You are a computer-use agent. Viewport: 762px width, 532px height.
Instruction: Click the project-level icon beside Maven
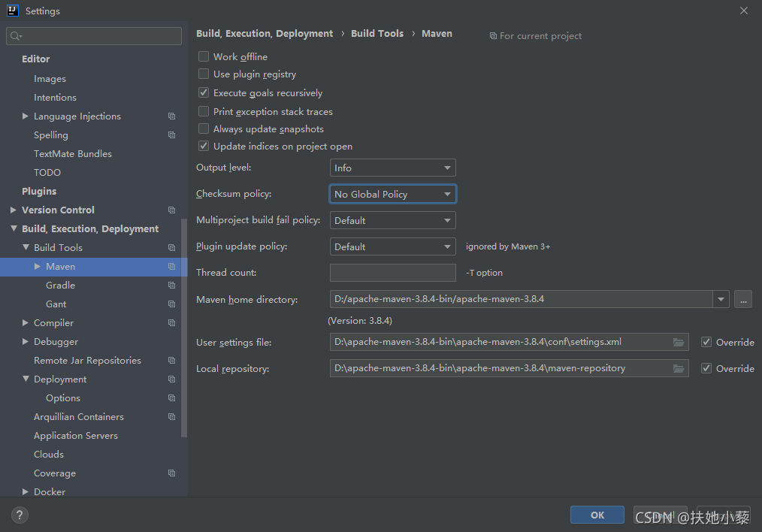pos(171,266)
